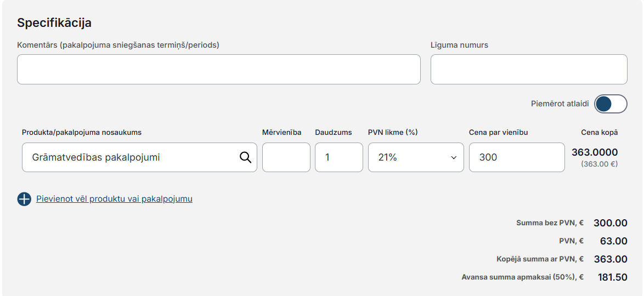The height and width of the screenshot is (296, 644).
Task: Click the Cena kopā value 363.0000
Action: [595, 152]
